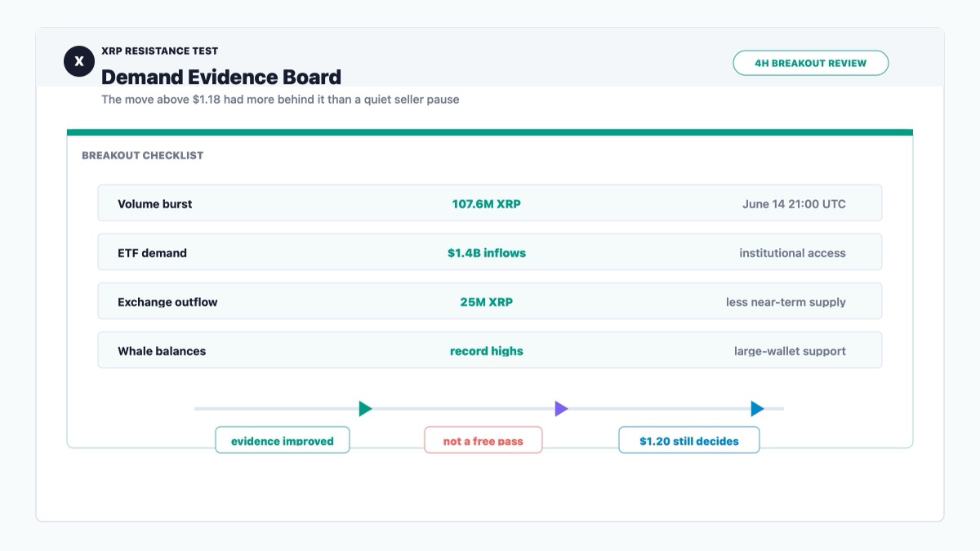The image size is (980, 551).
Task: Click the 'Volume burst' row label
Action: 155,204
